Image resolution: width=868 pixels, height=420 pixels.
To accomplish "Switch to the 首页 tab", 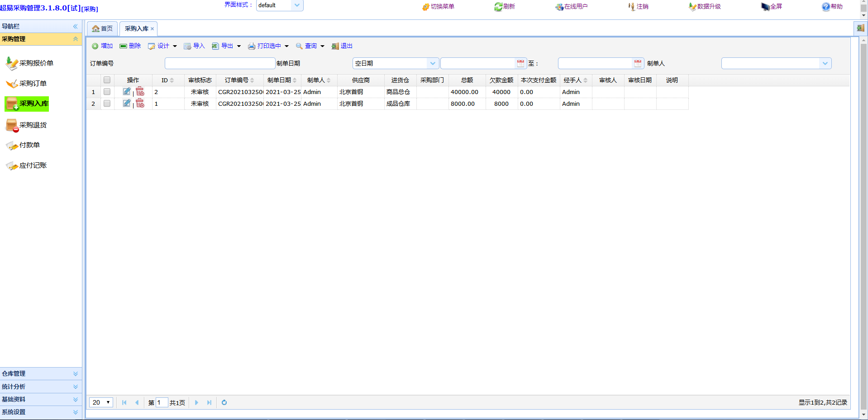I will click(x=102, y=28).
